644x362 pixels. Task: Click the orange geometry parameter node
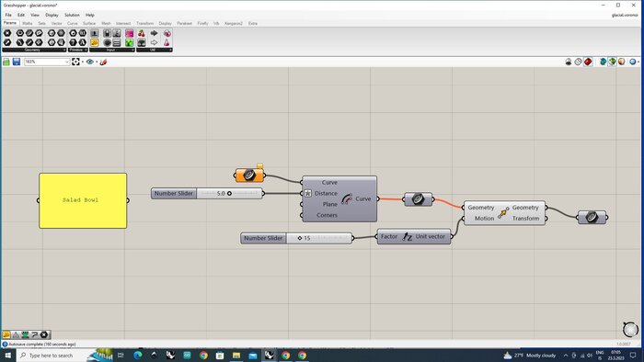coord(249,175)
